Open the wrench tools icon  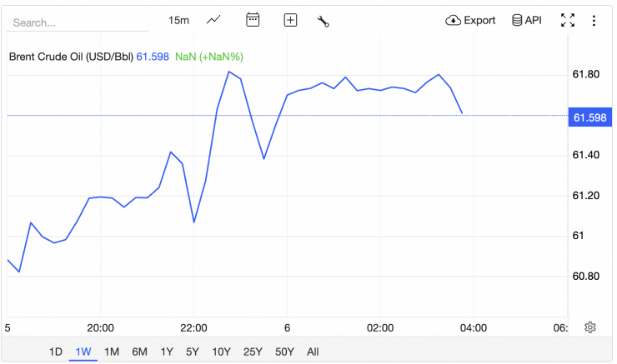[324, 21]
